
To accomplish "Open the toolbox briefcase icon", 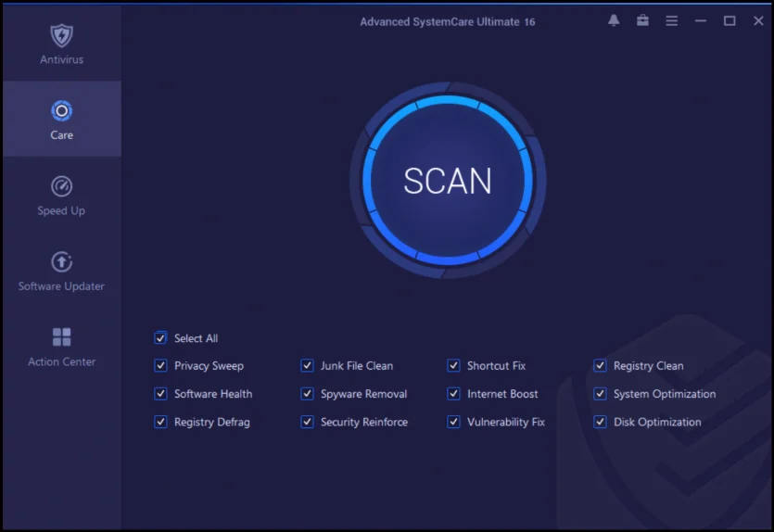I will point(642,20).
